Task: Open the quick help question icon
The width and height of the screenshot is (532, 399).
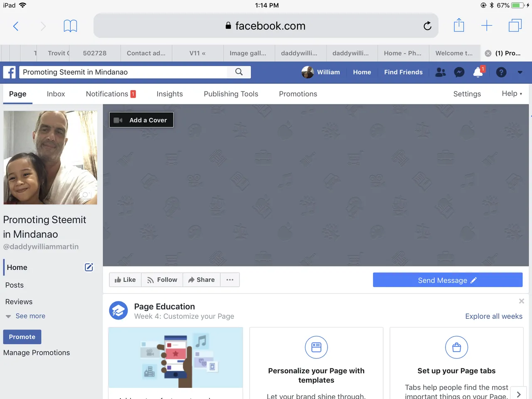Action: tap(501, 72)
